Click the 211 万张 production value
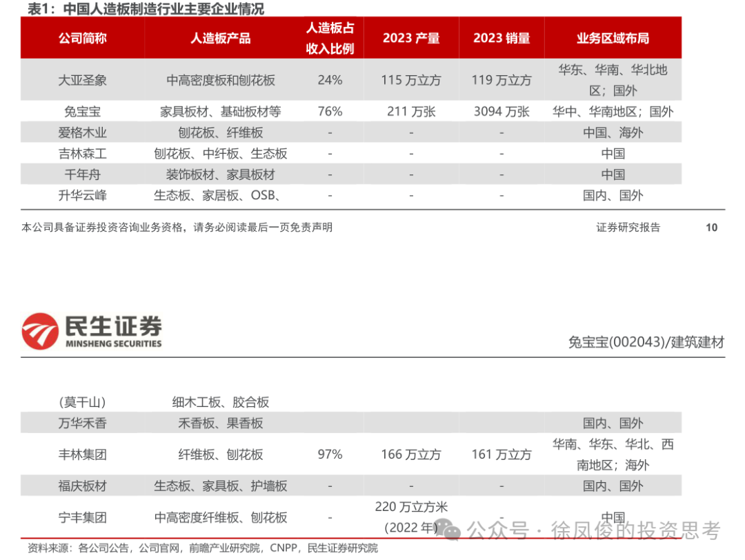This screenshot has width=745, height=560. (x=411, y=112)
